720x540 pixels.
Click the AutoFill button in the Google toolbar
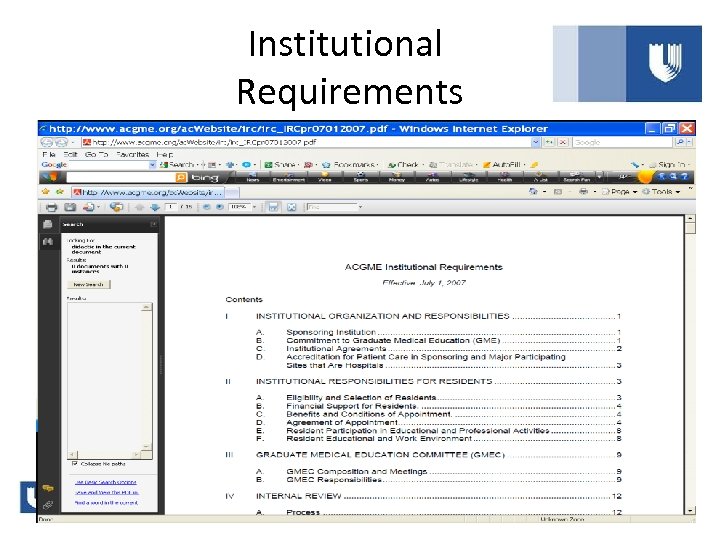(x=501, y=165)
